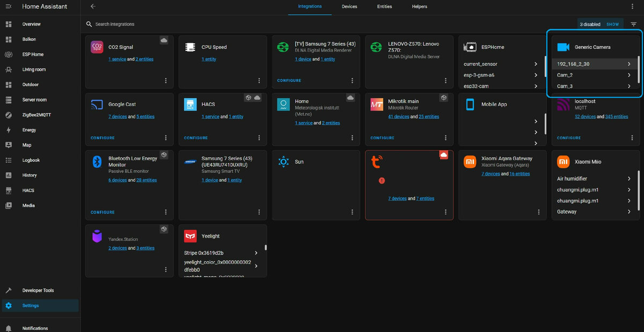This screenshot has width=644, height=332.
Task: Open Lenovo Z570 card options menu
Action: pos(445,80)
